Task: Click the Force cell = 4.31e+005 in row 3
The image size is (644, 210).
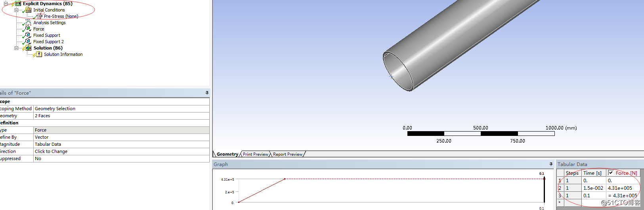Action: pyautogui.click(x=623, y=196)
